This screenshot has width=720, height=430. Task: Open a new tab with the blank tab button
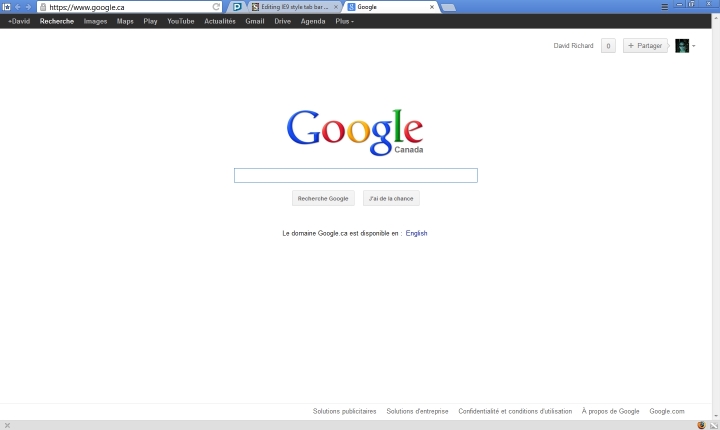pyautogui.click(x=449, y=7)
